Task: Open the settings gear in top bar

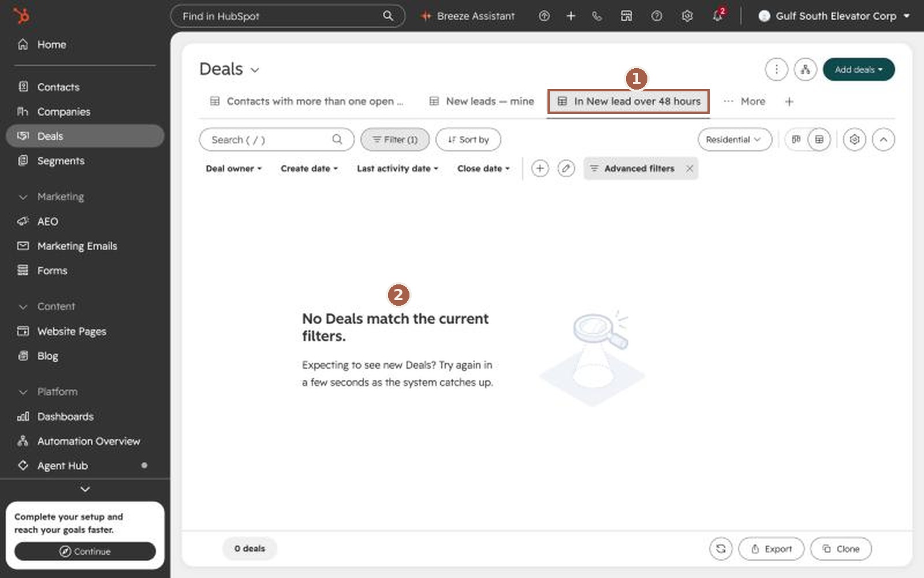Action: 687,16
